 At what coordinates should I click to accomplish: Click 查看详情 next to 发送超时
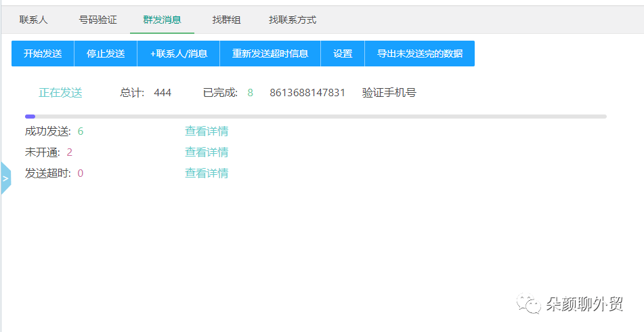[x=207, y=173]
